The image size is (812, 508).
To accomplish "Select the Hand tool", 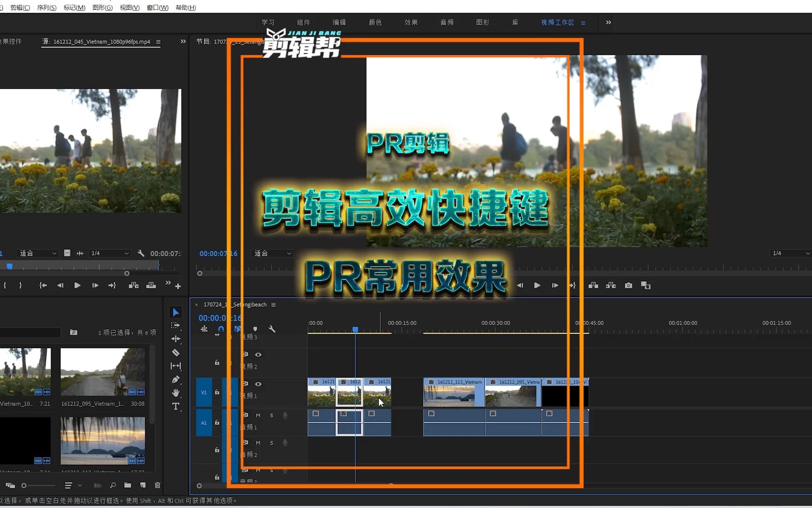I will 176,393.
